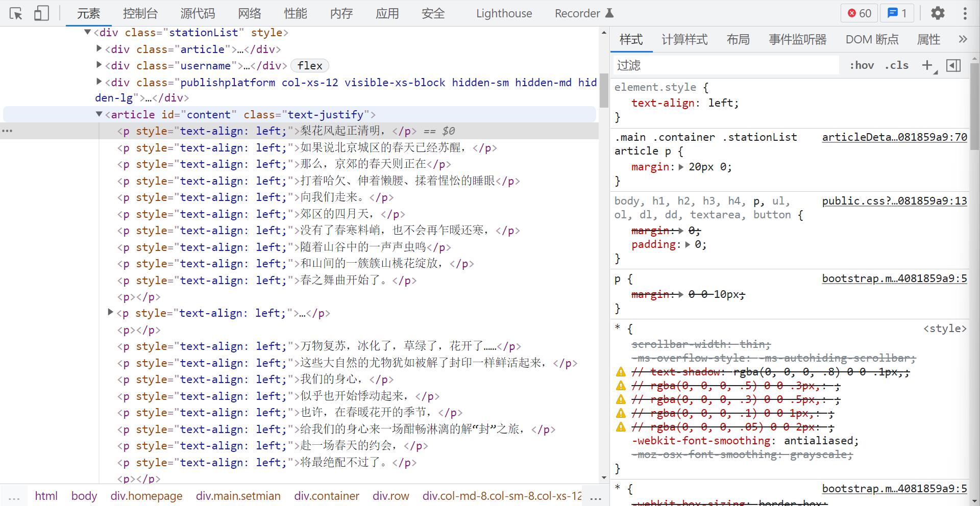Click the red error count badge
This screenshot has width=980, height=506.
860,13
